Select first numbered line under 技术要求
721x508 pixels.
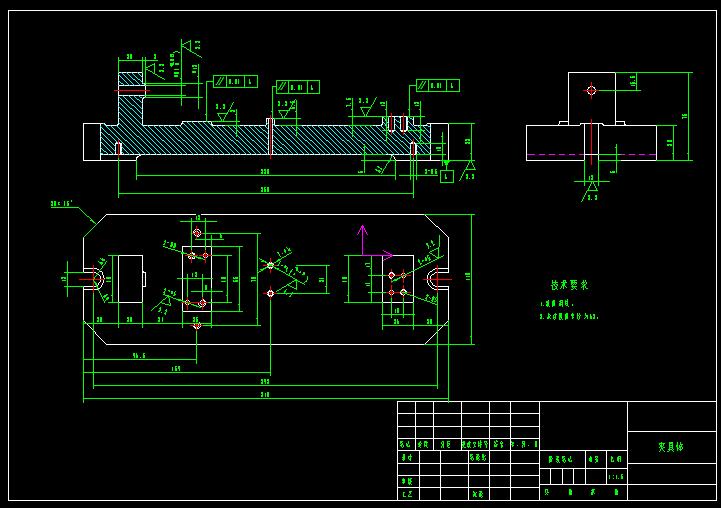point(557,304)
